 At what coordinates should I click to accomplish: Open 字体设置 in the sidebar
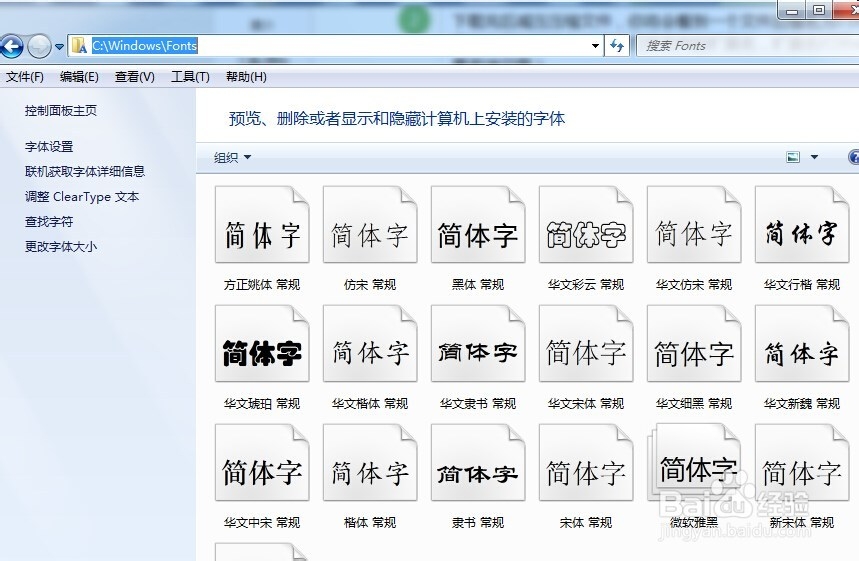(49, 147)
